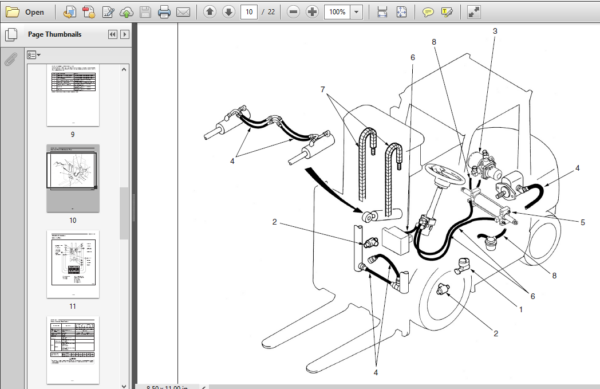Click the 100% zoom value field
The width and height of the screenshot is (600, 389).
[x=337, y=12]
